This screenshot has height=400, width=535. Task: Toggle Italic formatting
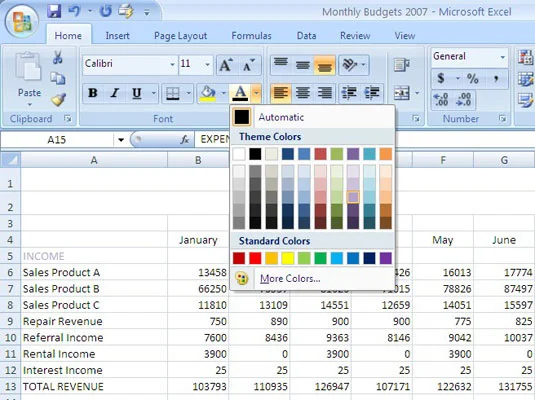[115, 93]
